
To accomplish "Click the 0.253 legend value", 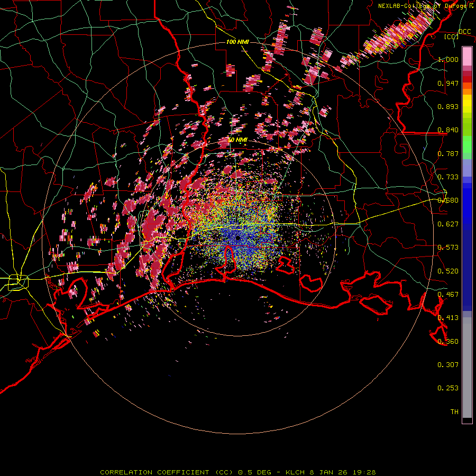I will [448, 388].
